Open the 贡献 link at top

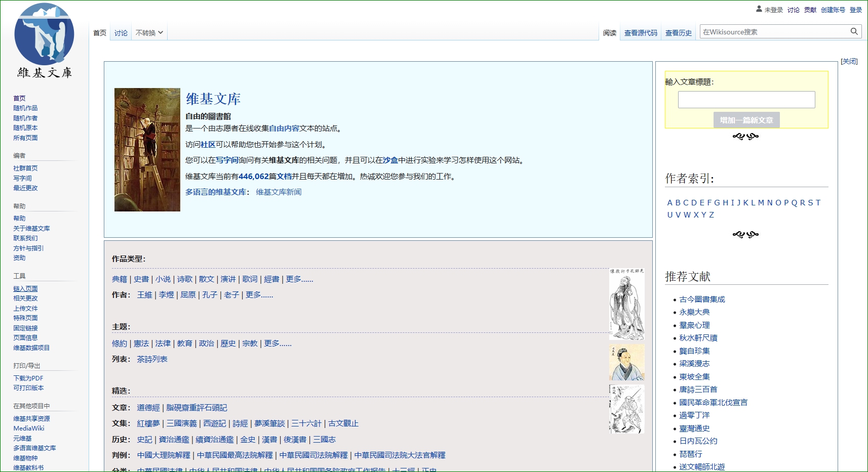coord(810,10)
